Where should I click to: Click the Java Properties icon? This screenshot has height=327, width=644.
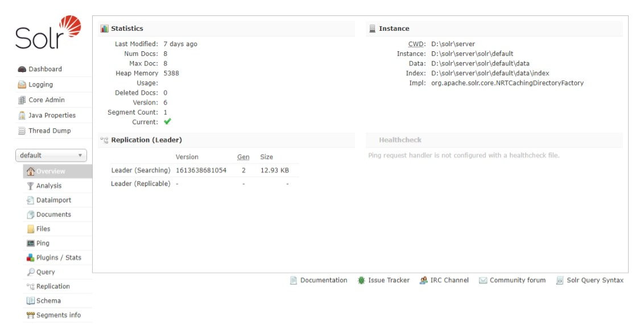coord(22,115)
